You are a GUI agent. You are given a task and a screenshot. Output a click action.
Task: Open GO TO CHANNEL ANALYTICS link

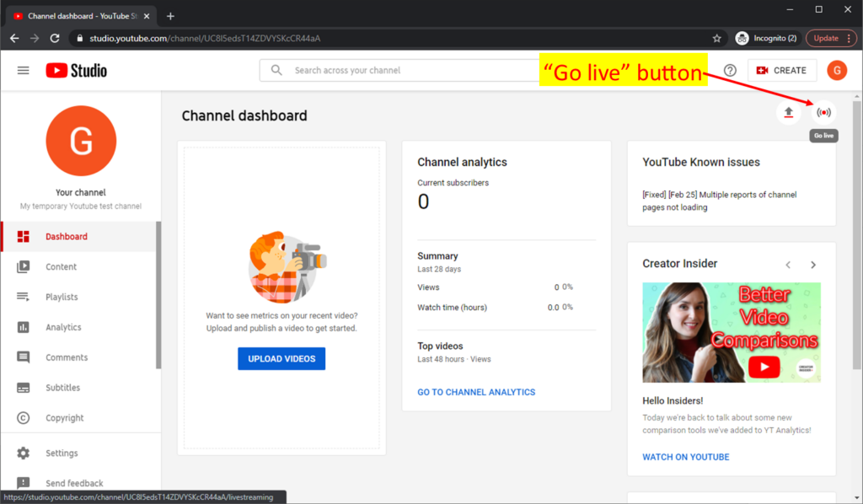point(476,392)
